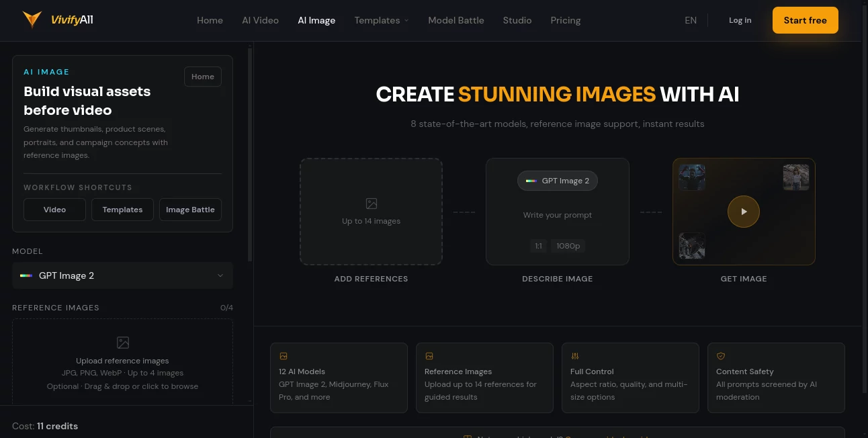Click the Cost: 11 credits text

click(x=45, y=426)
